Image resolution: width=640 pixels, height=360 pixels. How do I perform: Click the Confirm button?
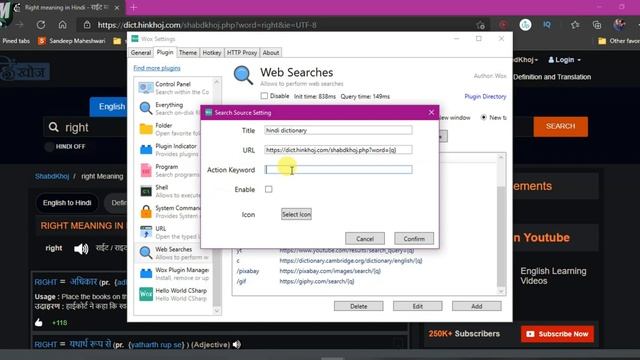414,238
